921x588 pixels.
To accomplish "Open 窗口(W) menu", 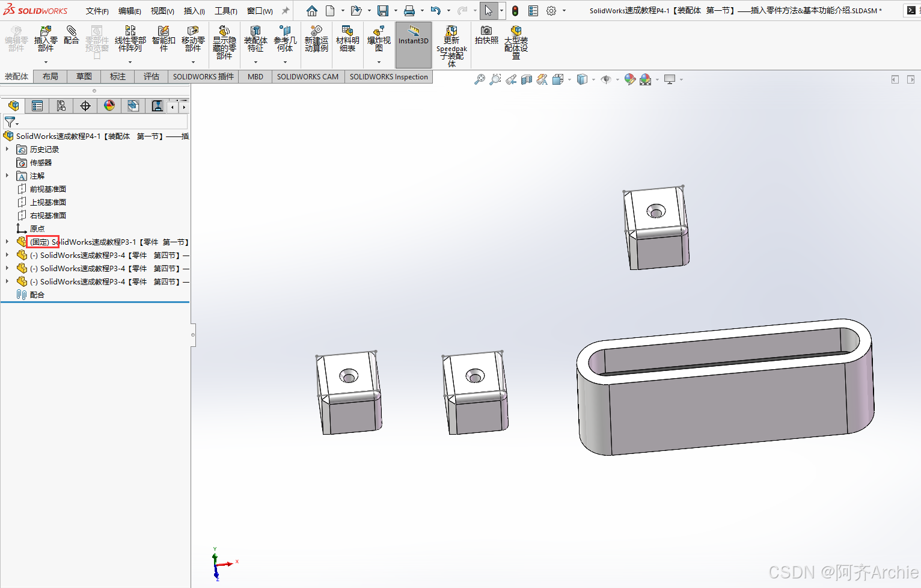I will 260,11.
